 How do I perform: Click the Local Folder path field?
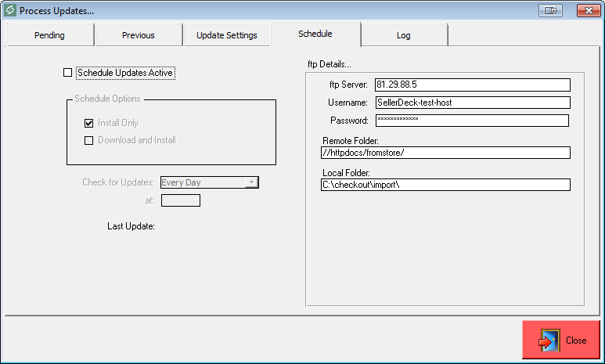pyautogui.click(x=445, y=185)
